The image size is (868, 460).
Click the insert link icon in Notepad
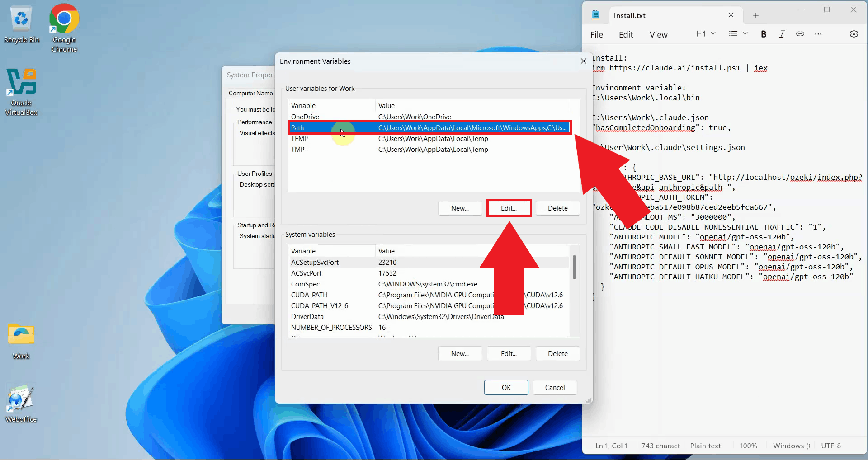click(x=800, y=34)
